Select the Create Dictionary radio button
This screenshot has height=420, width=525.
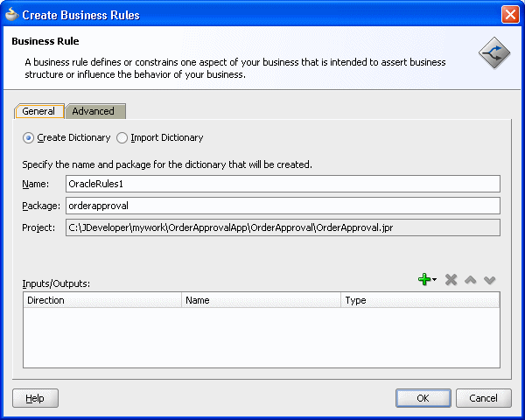pyautogui.click(x=29, y=138)
